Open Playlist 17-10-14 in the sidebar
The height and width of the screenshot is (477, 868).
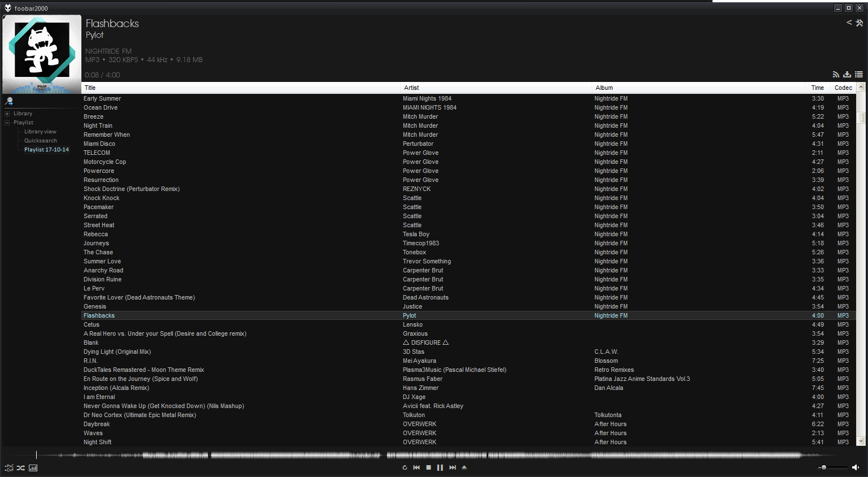(x=46, y=150)
